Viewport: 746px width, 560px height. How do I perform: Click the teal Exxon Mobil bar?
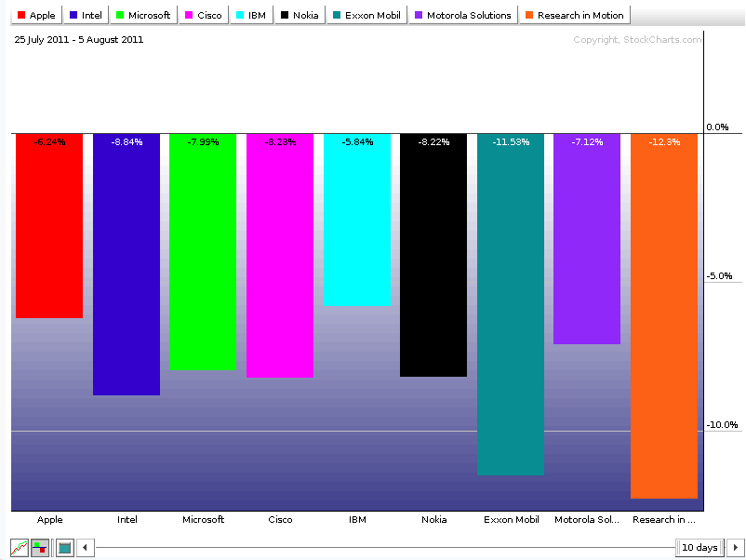point(511,304)
